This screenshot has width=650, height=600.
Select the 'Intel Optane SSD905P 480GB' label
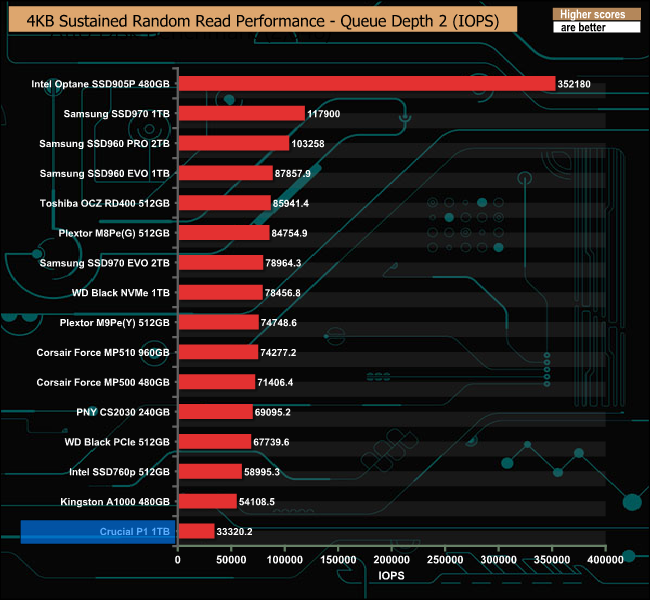pyautogui.click(x=100, y=84)
